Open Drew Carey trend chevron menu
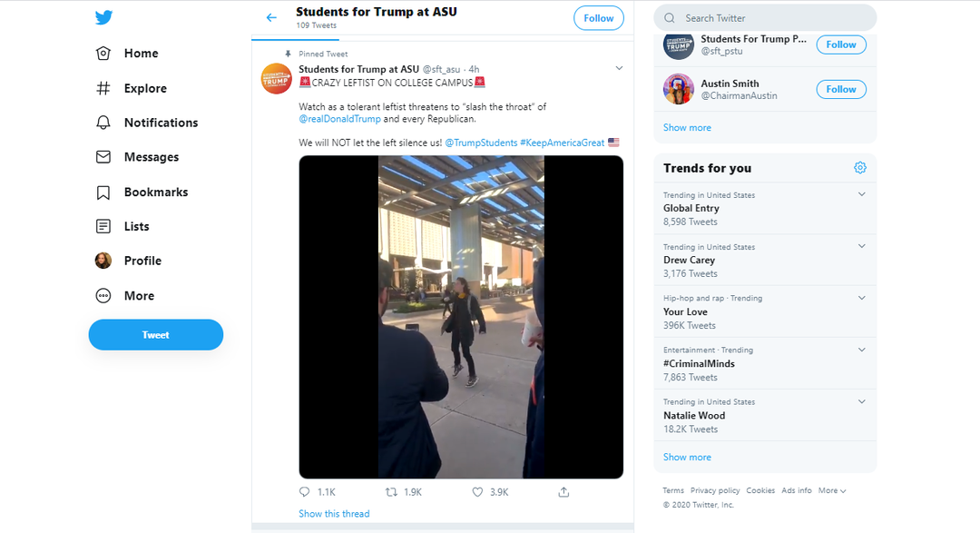Image resolution: width=980 pixels, height=533 pixels. [862, 246]
